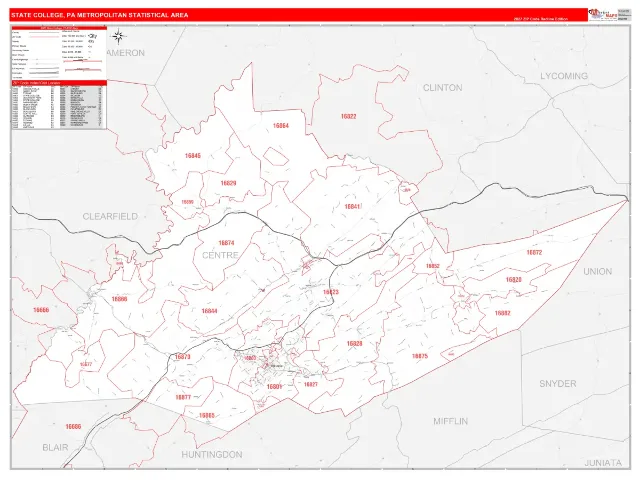Select ZIP code label 16845
Image resolution: width=640 pixels, height=480 pixels.
click(193, 156)
